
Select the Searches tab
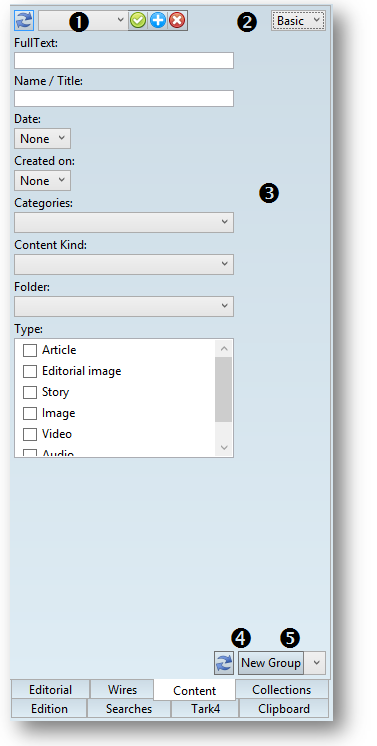pos(129,708)
